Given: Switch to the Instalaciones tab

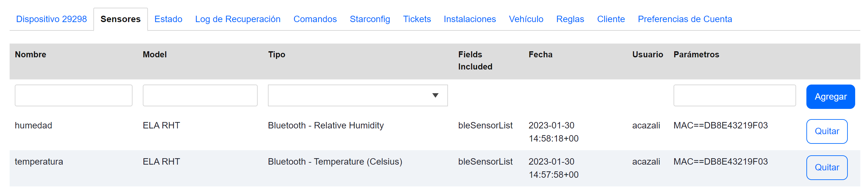Looking at the screenshot, I should (469, 19).
